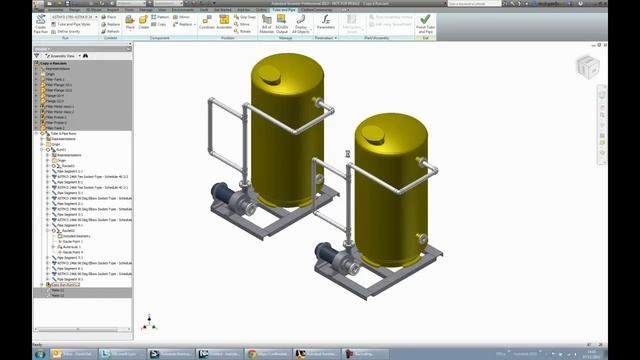Click the ViewCube in the viewport
640x360 pixels.
(588, 67)
